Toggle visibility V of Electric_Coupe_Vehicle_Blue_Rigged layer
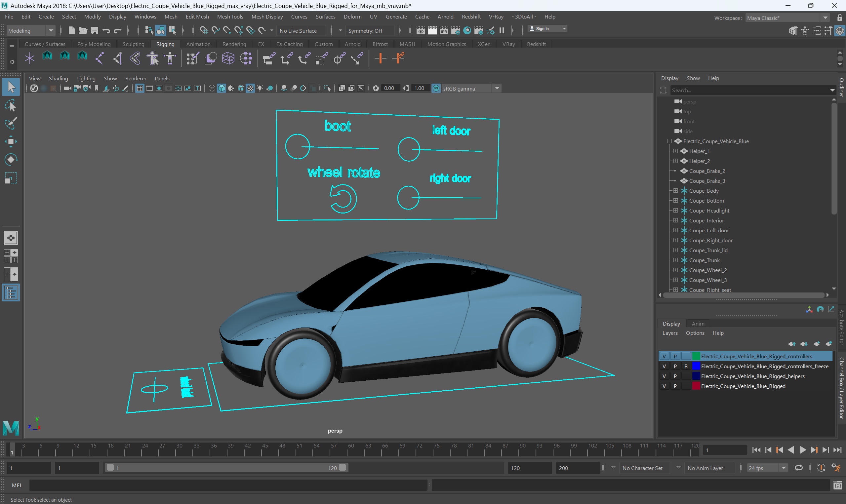The image size is (846, 504). pos(664,386)
